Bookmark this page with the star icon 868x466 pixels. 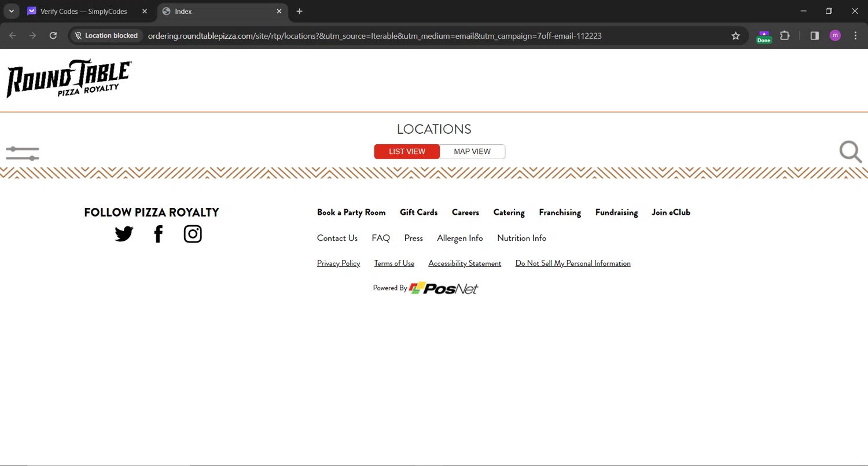pos(735,36)
